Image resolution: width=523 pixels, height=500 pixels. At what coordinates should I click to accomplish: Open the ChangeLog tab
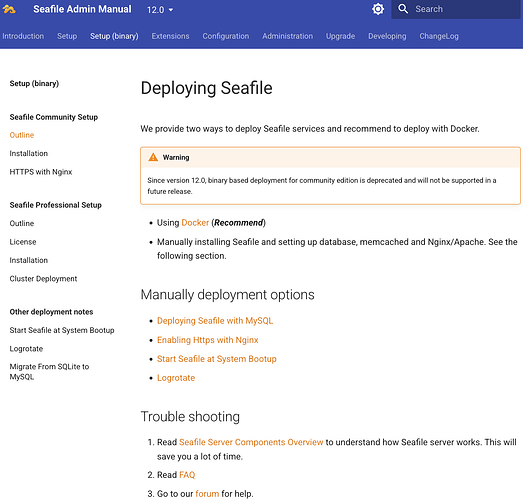[x=439, y=36]
